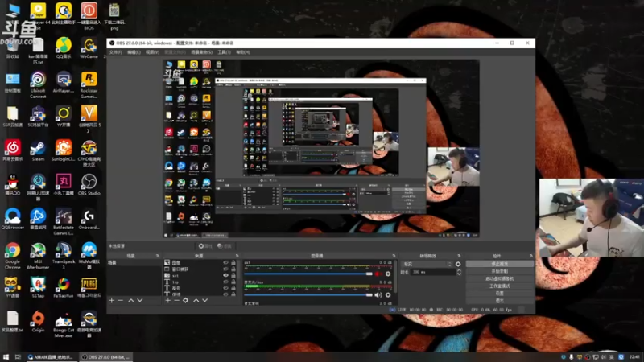Undock the Sources panel via header icon

[x=237, y=256]
